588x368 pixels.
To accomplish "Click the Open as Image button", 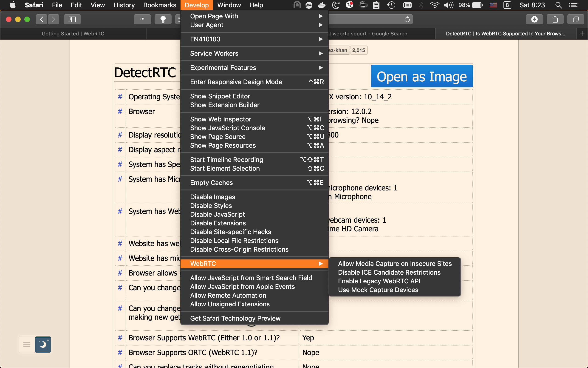I will coord(421,76).
